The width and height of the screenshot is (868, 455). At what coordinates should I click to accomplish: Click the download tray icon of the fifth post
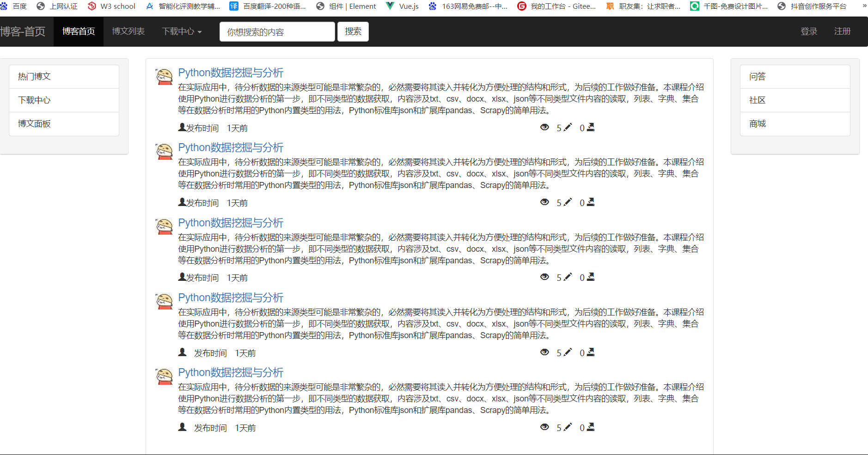click(591, 427)
